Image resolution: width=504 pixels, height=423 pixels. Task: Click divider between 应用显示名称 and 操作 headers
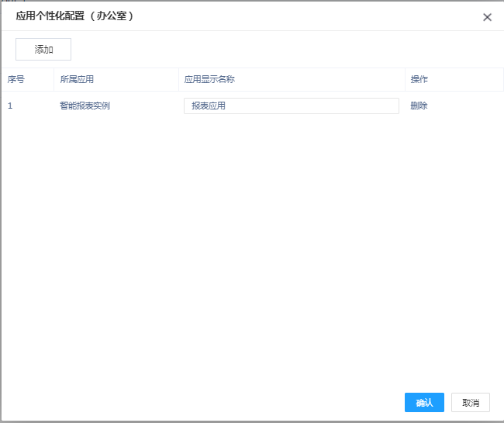pos(405,79)
